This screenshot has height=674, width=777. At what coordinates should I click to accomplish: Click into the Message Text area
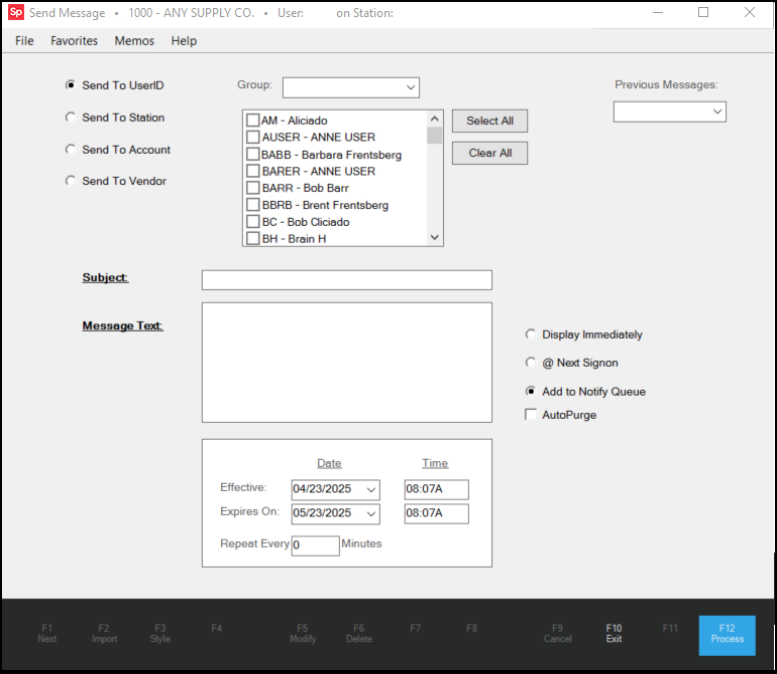pyautogui.click(x=347, y=362)
